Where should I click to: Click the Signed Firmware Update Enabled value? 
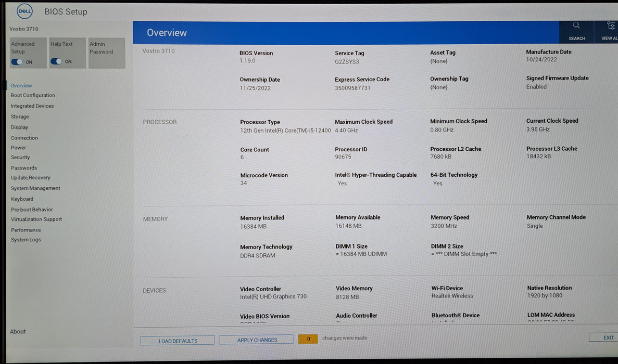pos(536,86)
